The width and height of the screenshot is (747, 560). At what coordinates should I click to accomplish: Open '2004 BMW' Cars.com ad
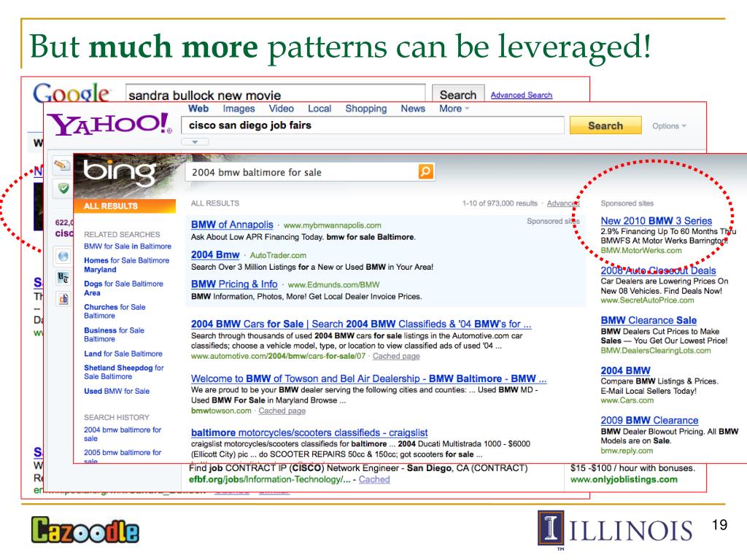click(x=625, y=370)
